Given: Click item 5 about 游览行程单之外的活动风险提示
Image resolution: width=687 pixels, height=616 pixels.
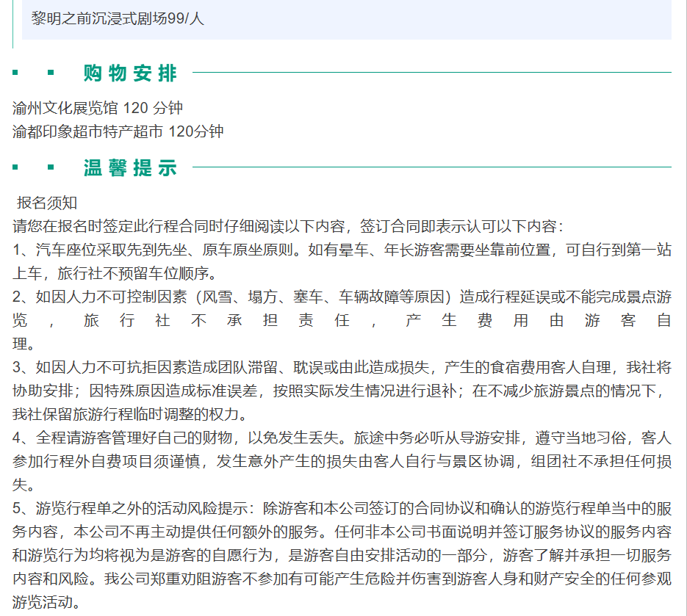Looking at the screenshot, I should 342,555.
